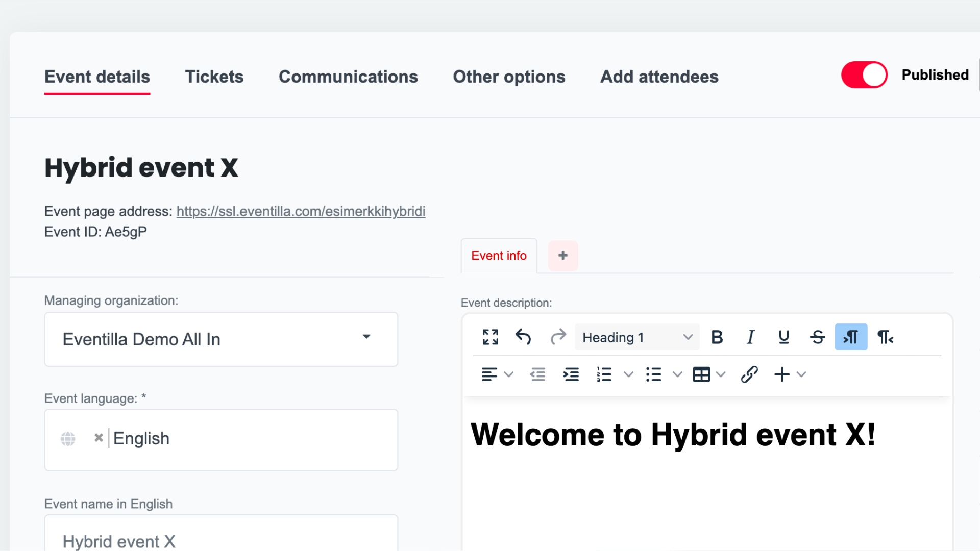Undo the last edit
This screenshot has width=980, height=551.
pos(523,337)
